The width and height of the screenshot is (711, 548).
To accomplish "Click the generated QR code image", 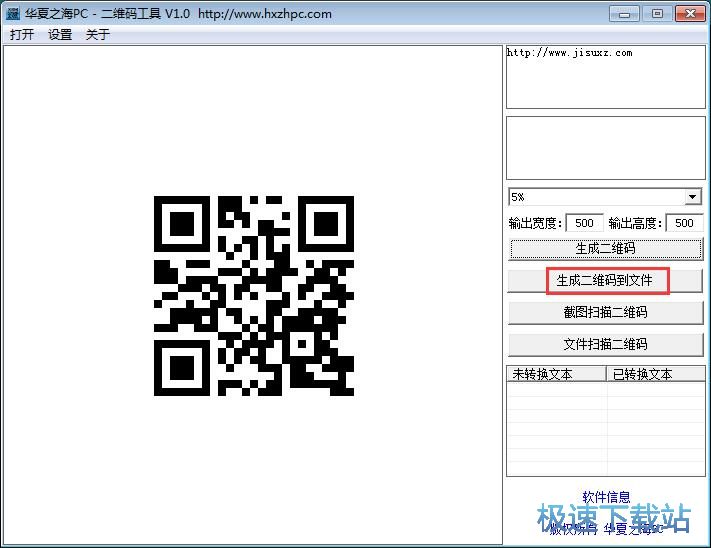I will 254,296.
